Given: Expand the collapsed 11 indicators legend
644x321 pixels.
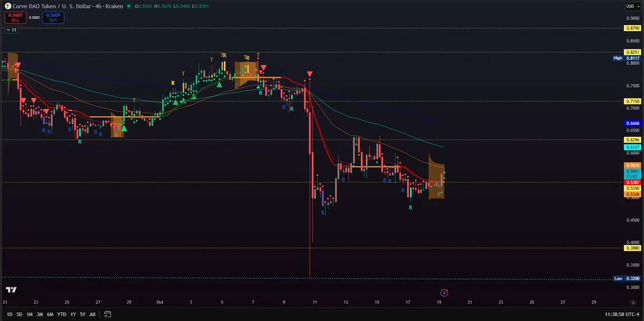Looking at the screenshot, I should pyautogui.click(x=11, y=30).
